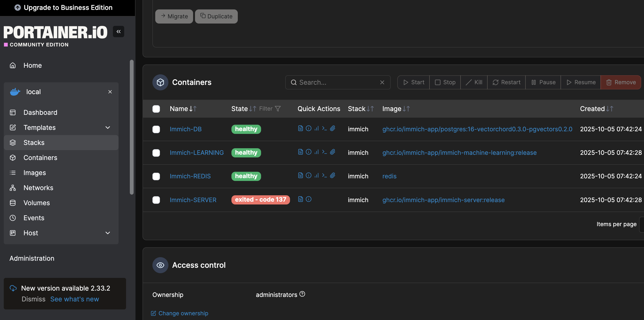Collapse the sidebar with double-chevron icon
The height and width of the screenshot is (320, 644).
pyautogui.click(x=119, y=32)
